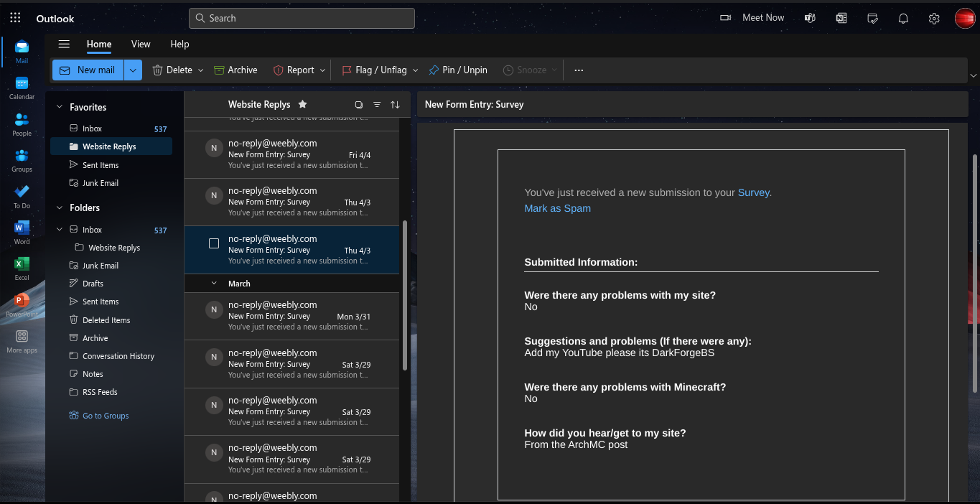The width and height of the screenshot is (980, 504).
Task: Collapse the March message group
Action: pyautogui.click(x=214, y=284)
